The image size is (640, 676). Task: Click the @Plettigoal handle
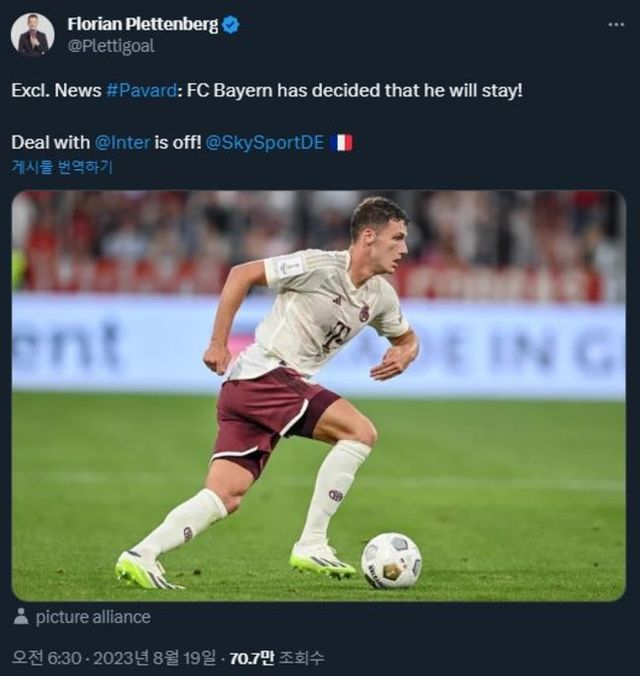pyautogui.click(x=110, y=45)
